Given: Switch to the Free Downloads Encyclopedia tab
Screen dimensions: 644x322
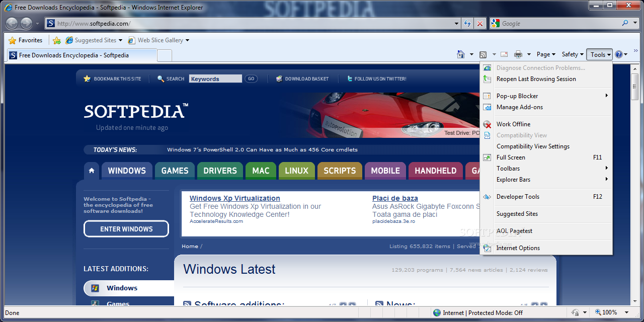Looking at the screenshot, I should point(82,55).
